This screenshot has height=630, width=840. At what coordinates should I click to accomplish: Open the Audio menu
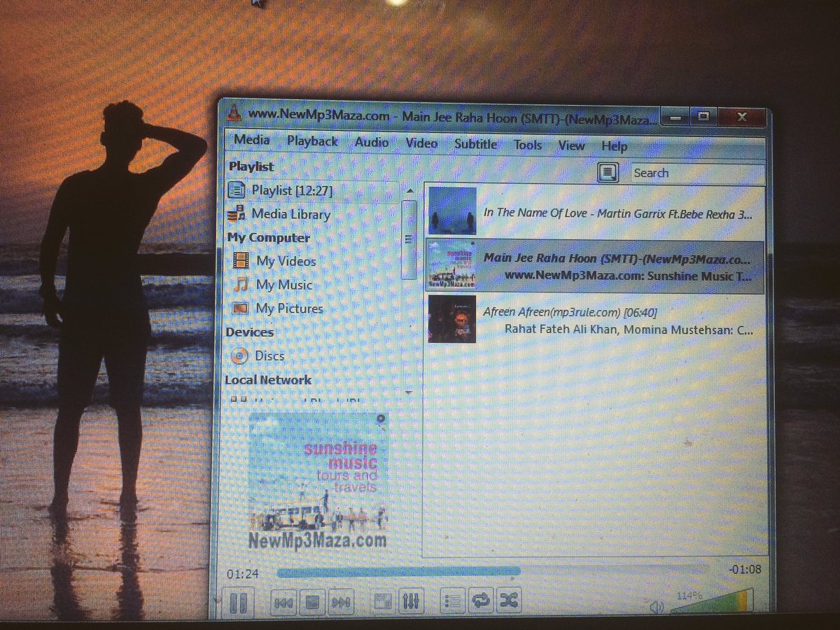tap(372, 142)
